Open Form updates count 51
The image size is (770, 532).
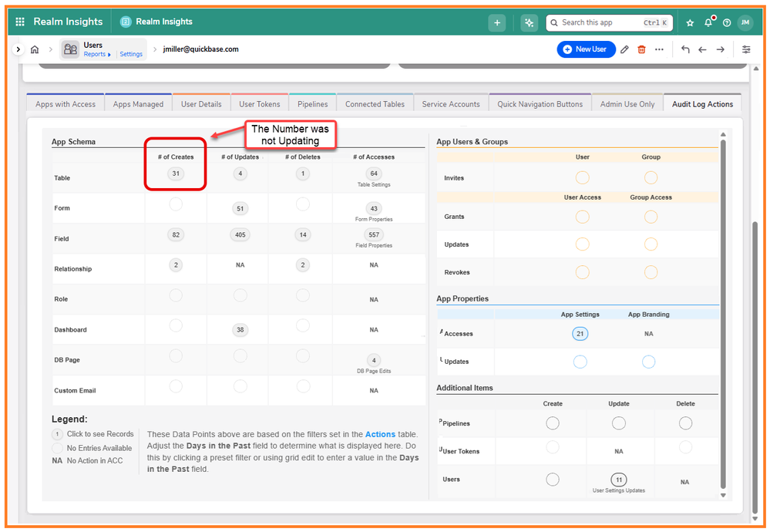[240, 208]
